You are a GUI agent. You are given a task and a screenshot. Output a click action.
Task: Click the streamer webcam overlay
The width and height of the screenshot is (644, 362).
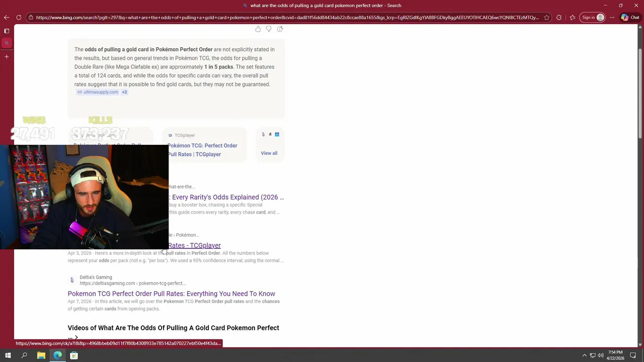coord(84,197)
